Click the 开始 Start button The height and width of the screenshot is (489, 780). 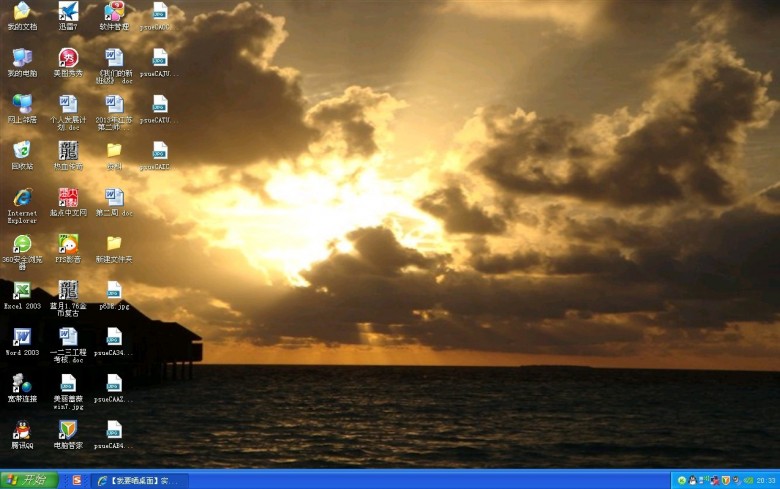[x=29, y=480]
